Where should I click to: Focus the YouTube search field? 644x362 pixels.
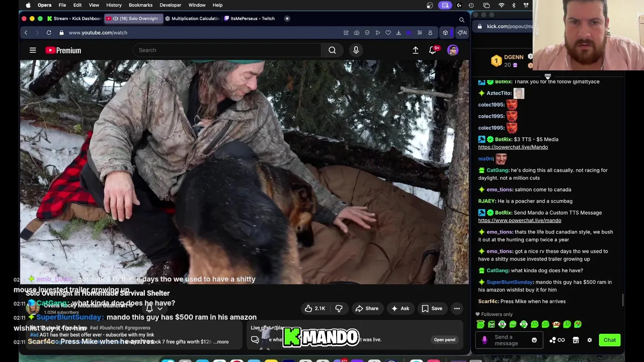227,50
